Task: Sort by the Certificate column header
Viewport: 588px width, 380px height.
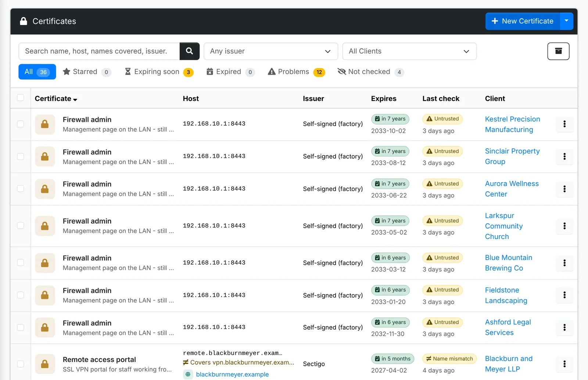Action: [56, 98]
